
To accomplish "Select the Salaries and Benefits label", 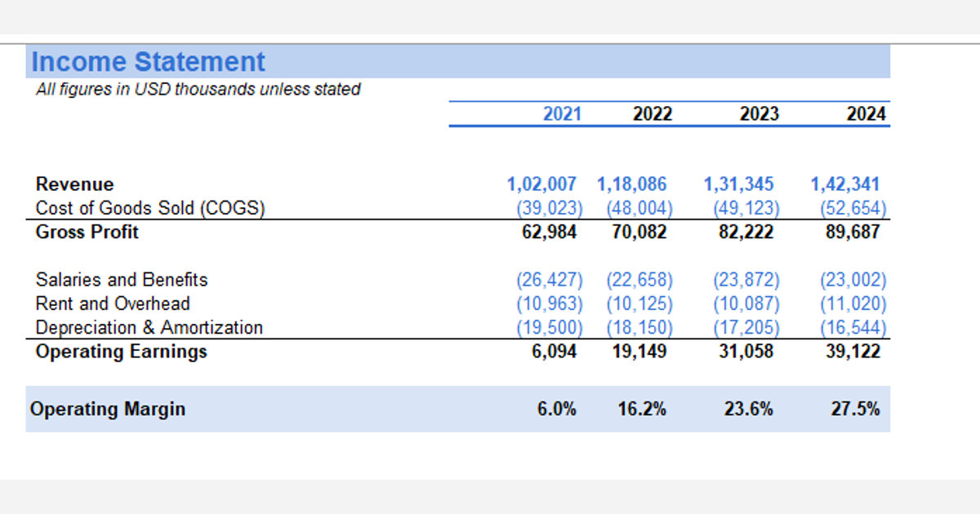I will pos(122,280).
